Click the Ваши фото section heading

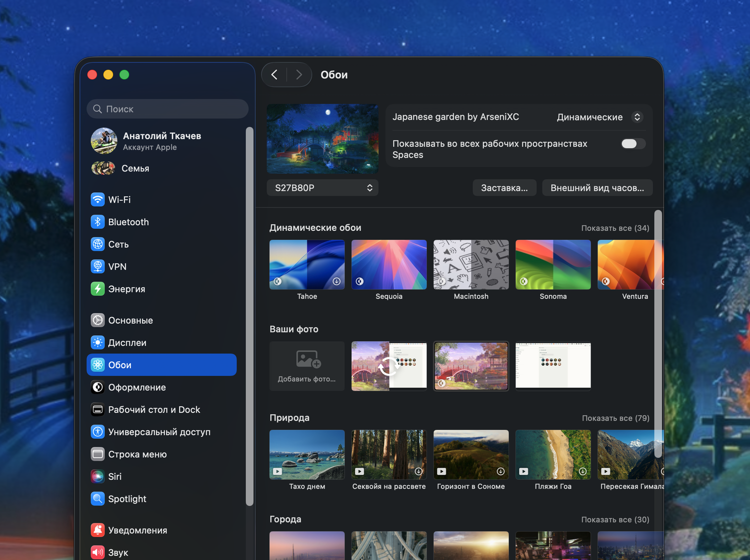pyautogui.click(x=294, y=329)
